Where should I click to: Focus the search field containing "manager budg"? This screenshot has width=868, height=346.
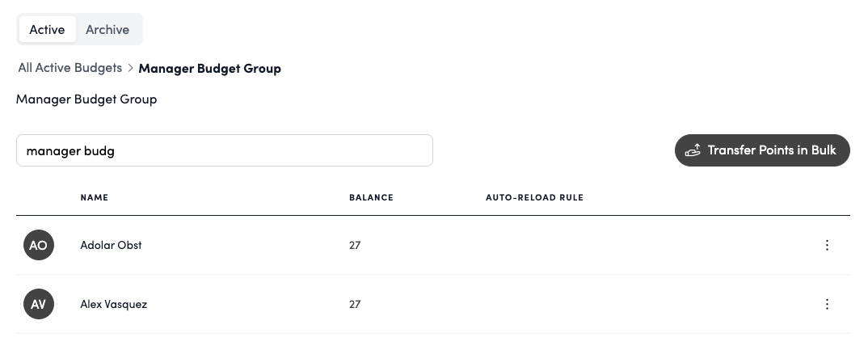click(224, 150)
